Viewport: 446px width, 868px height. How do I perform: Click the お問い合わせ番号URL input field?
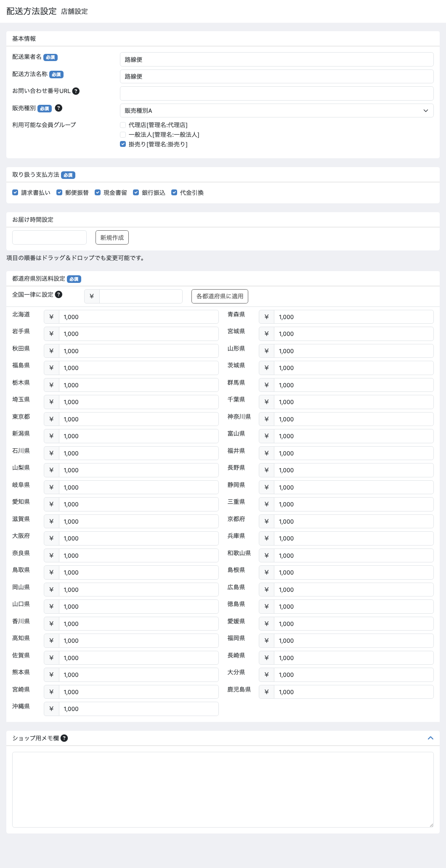(x=276, y=93)
